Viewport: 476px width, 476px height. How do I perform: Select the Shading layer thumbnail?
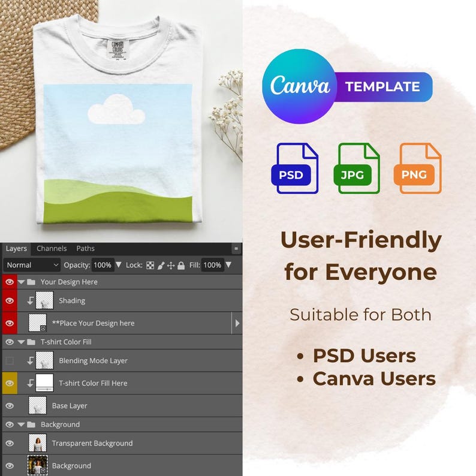point(44,300)
